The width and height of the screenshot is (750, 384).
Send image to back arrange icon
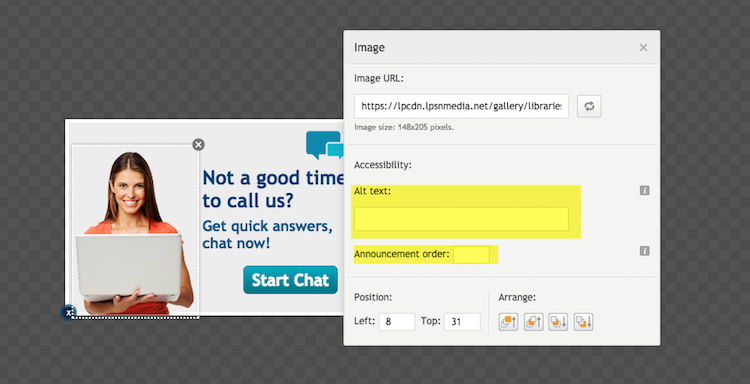(x=584, y=322)
